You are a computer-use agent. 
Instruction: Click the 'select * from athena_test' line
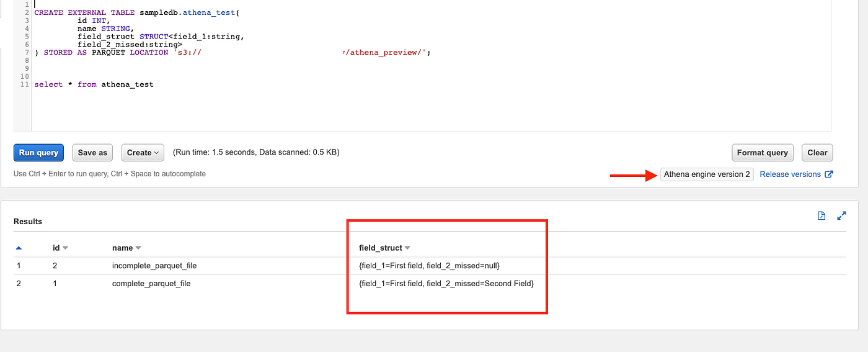94,84
